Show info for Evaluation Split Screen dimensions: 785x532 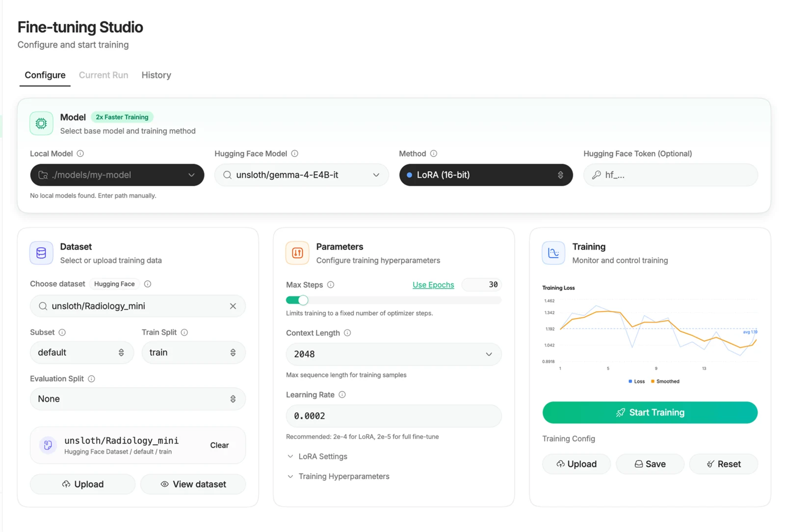(92, 379)
